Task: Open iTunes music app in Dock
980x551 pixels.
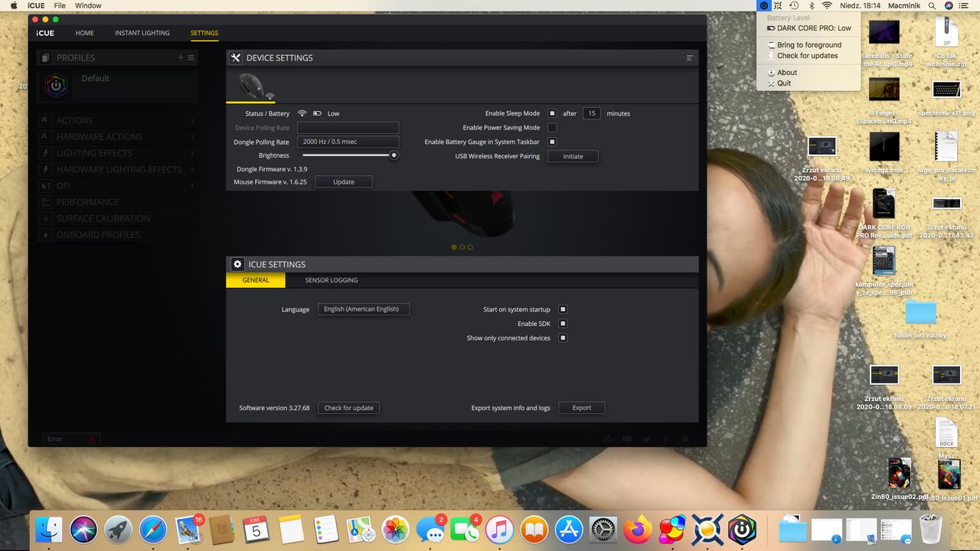Action: pos(499,529)
